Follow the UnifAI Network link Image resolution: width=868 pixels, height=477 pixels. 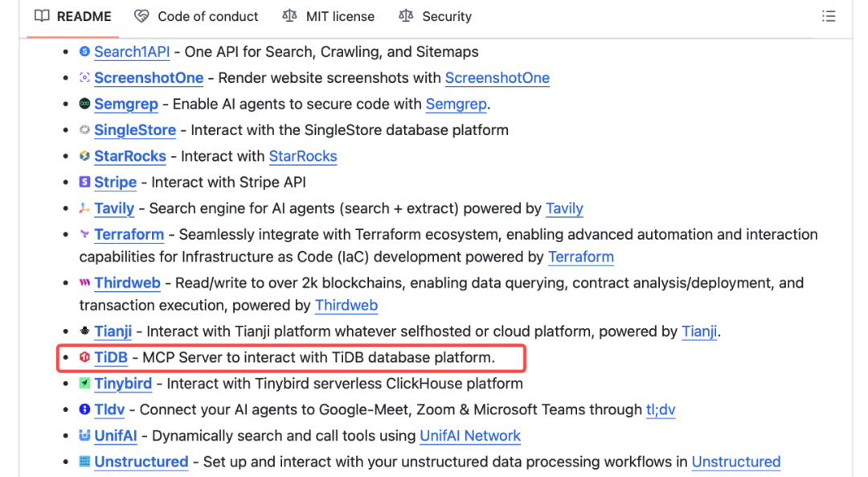(x=470, y=435)
